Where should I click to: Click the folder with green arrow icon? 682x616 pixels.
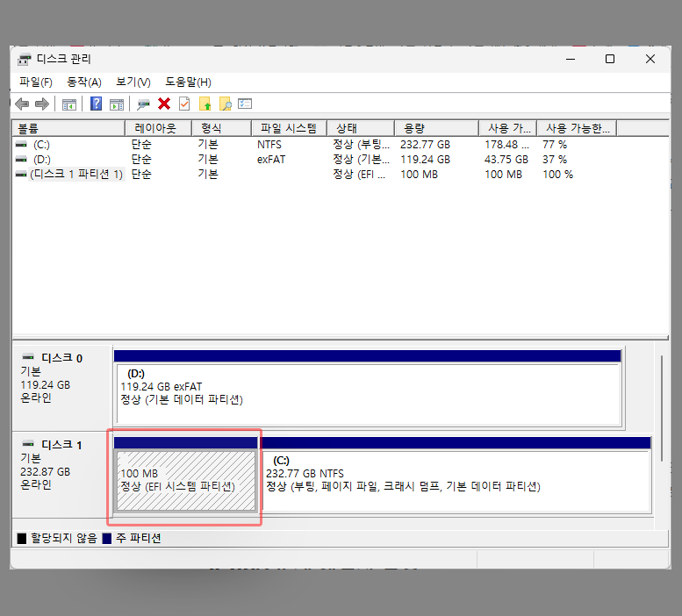tap(205, 104)
